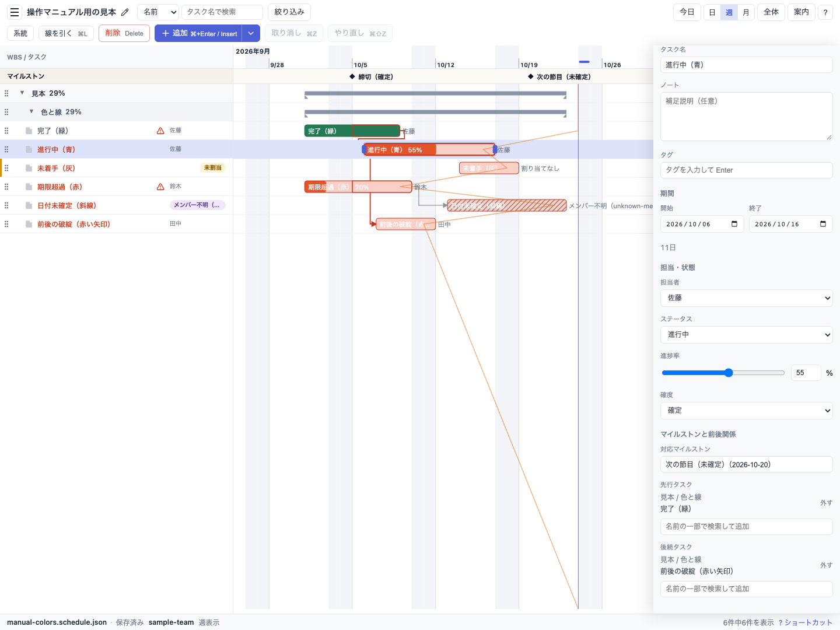Open the ステータス dropdown showing 進行中
The height and width of the screenshot is (630, 840).
(x=747, y=334)
